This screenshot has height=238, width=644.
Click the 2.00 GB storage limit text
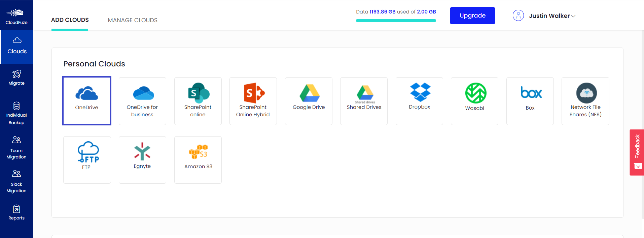426,11
